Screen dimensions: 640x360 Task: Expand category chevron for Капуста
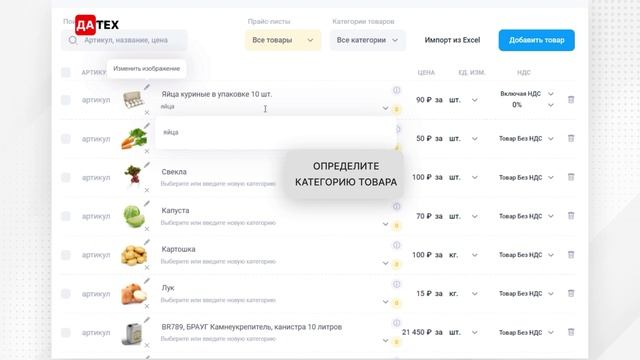click(385, 224)
